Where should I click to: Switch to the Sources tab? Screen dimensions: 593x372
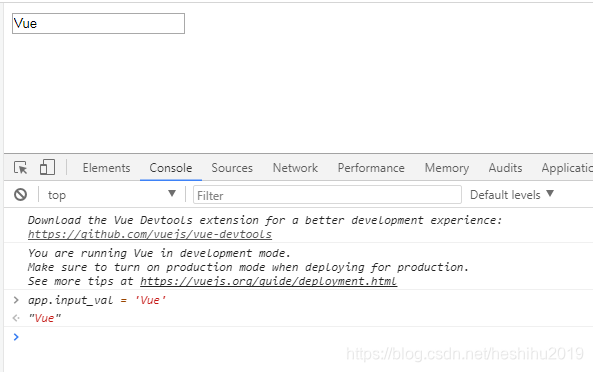pyautogui.click(x=232, y=168)
